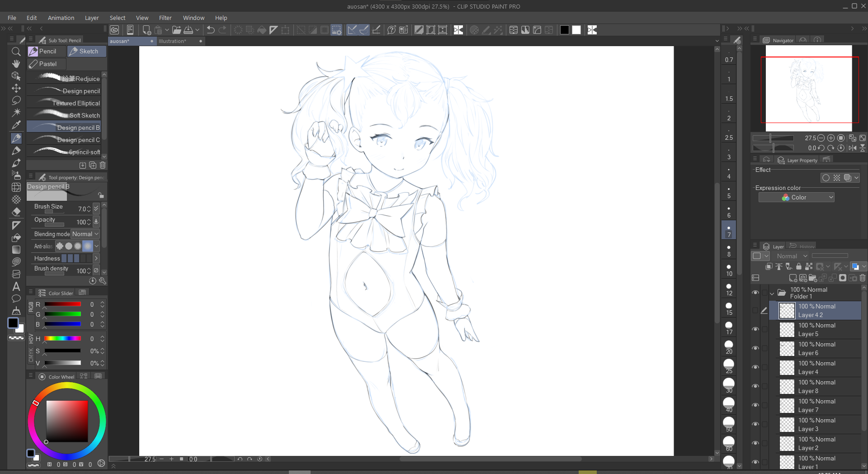Open the File menu
The height and width of the screenshot is (474, 868).
pos(12,18)
